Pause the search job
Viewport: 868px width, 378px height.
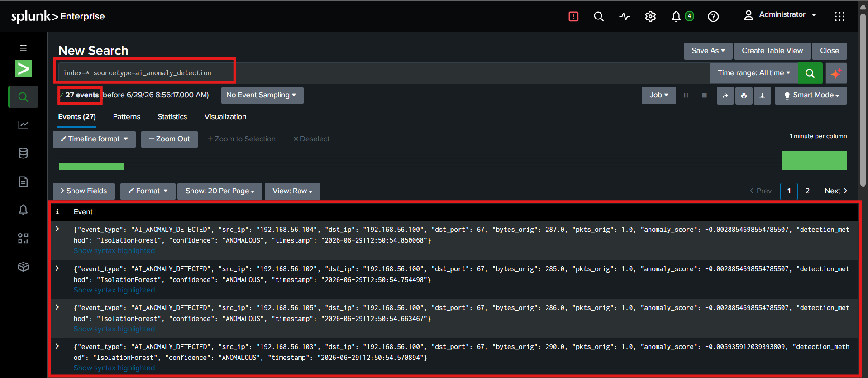point(686,95)
